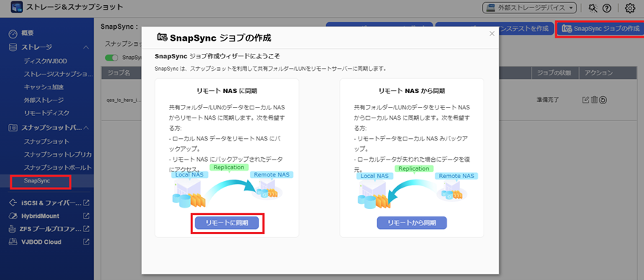Click the circular restore icon in アクション column
Viewport: 644px width, 280px height.
(603, 99)
